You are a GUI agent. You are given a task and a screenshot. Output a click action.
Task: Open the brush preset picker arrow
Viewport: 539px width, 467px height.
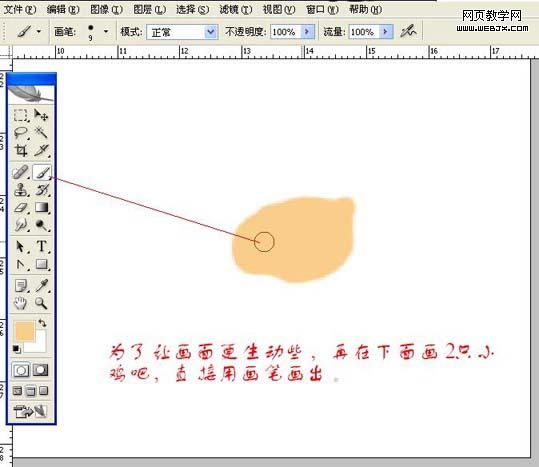point(106,32)
